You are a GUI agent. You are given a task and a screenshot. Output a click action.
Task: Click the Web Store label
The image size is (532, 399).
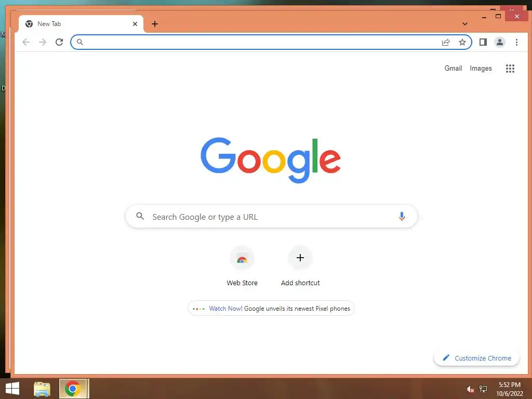tap(242, 283)
